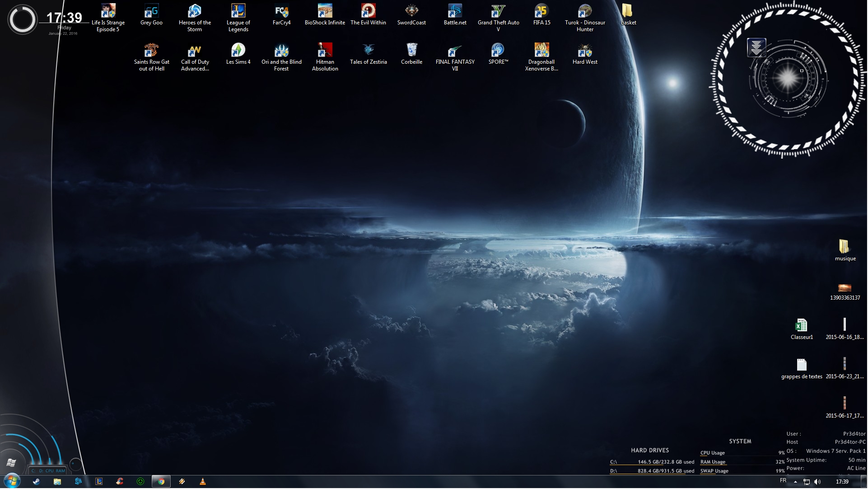The height and width of the screenshot is (489, 868).
Task: Open the Corbeille recycle bin
Action: click(x=412, y=54)
